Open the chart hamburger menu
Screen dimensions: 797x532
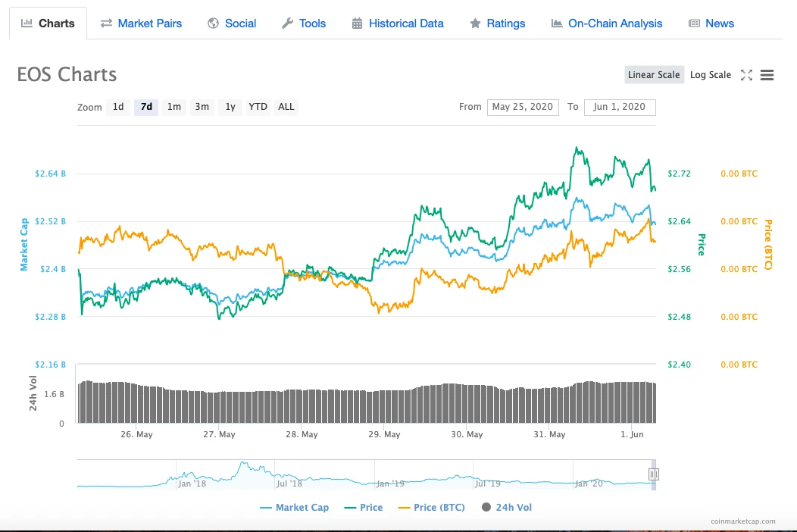tap(767, 75)
